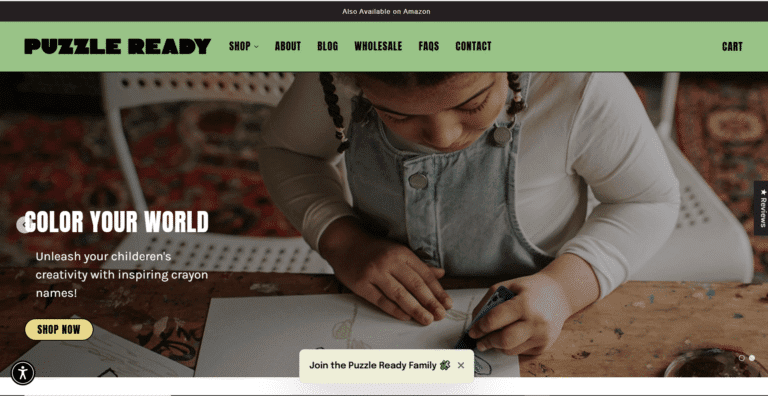768x396 pixels.
Task: Go to previous slide arrow
Action: click(x=24, y=225)
